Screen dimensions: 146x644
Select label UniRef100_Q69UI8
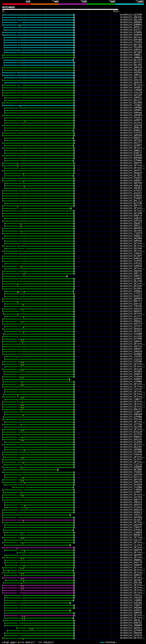131,82
